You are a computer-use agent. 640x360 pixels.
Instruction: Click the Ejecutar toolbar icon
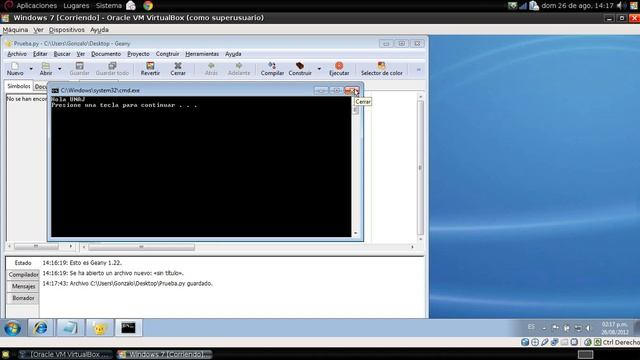(339, 69)
